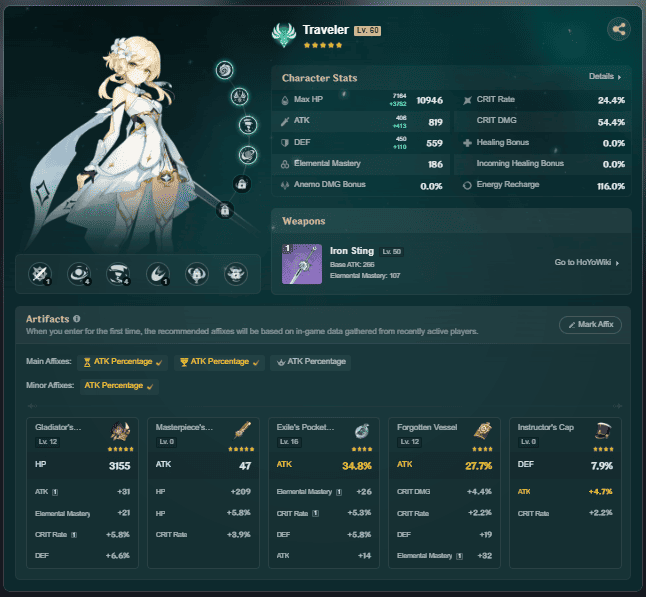Click the Iron Sting Lv. 50 badge
This screenshot has height=597, width=646.
point(391,252)
